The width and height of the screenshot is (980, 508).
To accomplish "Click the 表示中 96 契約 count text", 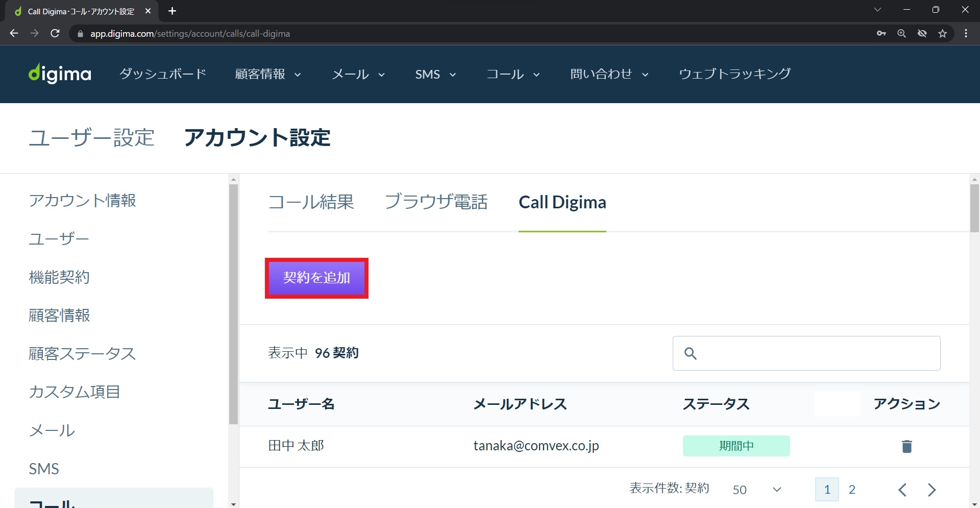I will coord(313,353).
